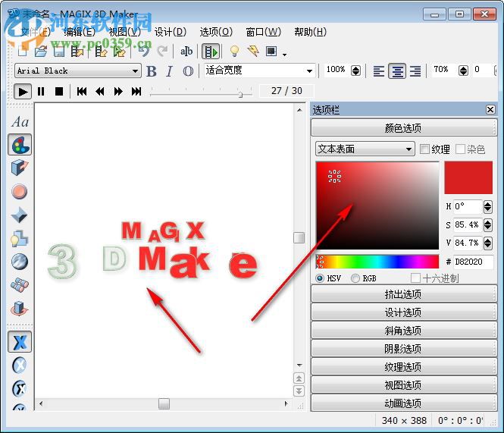Expand the 斜角选项 section
Screen dimensions: 504x433
click(x=404, y=330)
